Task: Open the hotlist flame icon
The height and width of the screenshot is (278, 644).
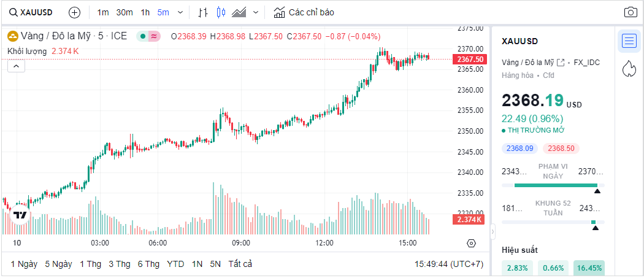Action: (x=629, y=68)
